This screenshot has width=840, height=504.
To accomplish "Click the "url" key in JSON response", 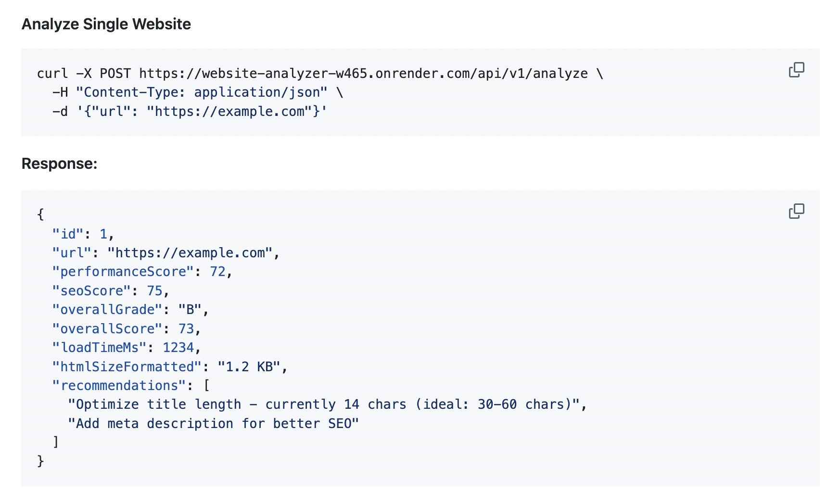I will click(x=72, y=253).
